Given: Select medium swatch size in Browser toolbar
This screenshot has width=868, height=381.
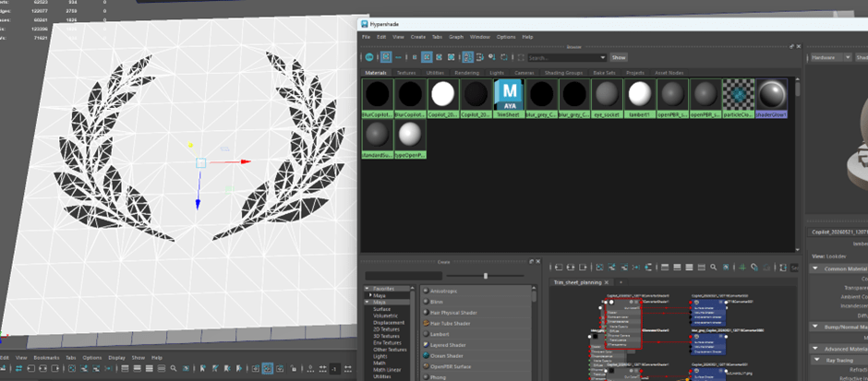Looking at the screenshot, I should click(x=427, y=57).
